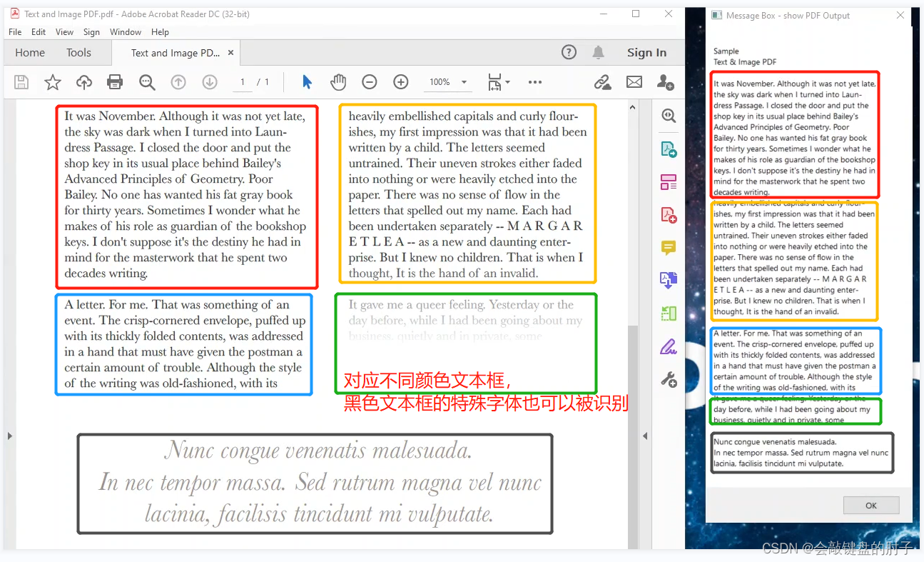Click OK in the Message Box
Screen dimensions: 924x562
coord(871,505)
